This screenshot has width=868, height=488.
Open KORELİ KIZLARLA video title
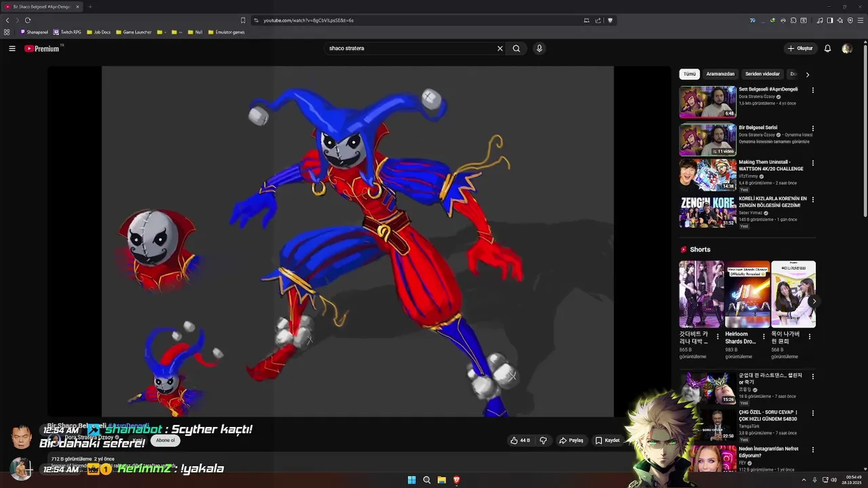773,202
